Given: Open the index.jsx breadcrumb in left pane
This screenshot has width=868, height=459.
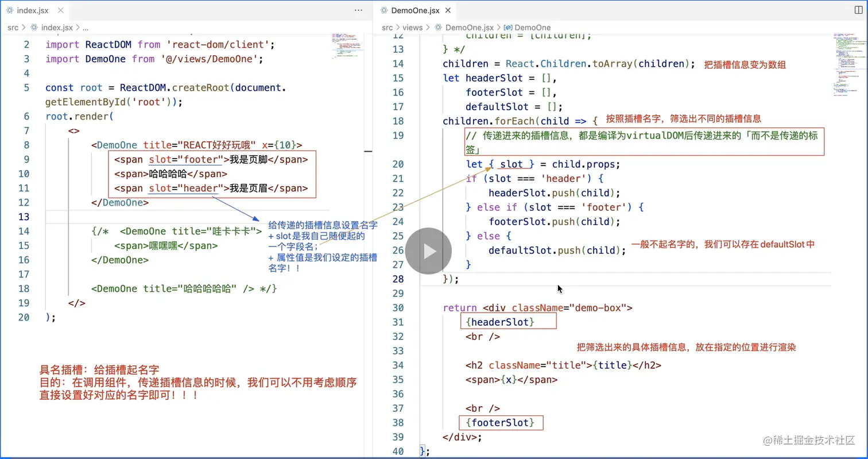Looking at the screenshot, I should click(x=57, y=27).
